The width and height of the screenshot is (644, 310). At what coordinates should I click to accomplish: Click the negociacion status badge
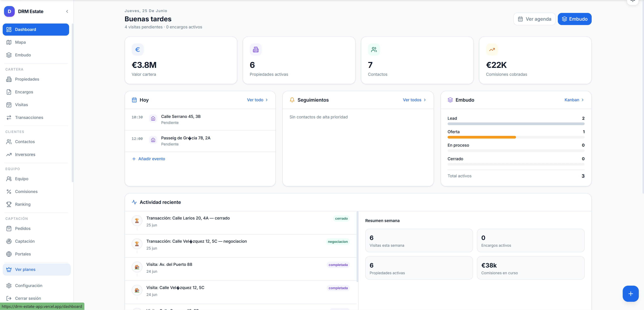pos(338,242)
